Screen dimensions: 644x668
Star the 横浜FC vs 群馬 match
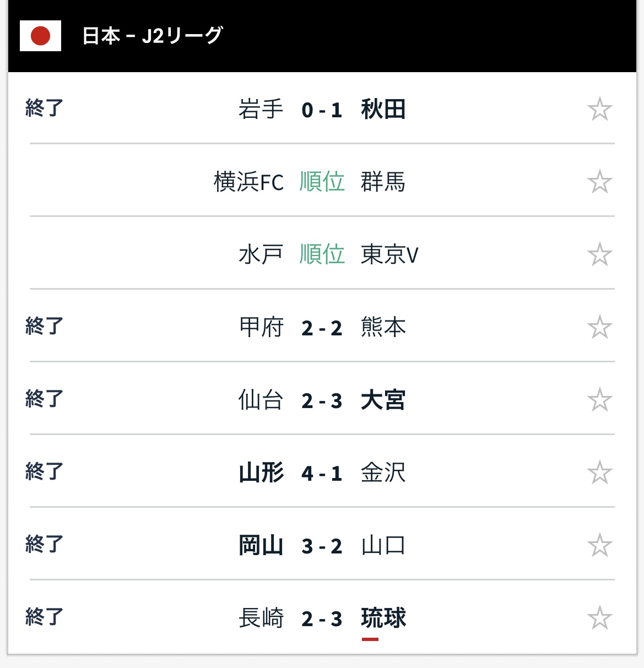click(x=599, y=182)
